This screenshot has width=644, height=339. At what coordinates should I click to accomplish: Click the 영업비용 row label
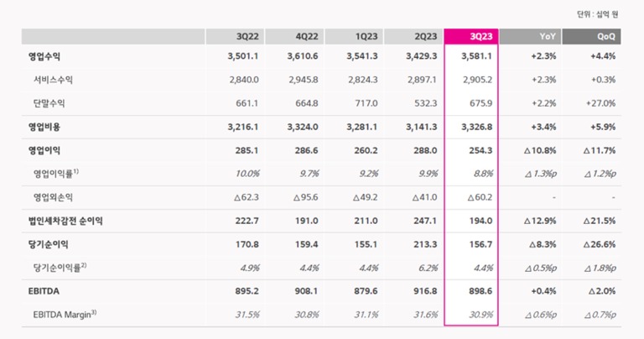(x=44, y=127)
